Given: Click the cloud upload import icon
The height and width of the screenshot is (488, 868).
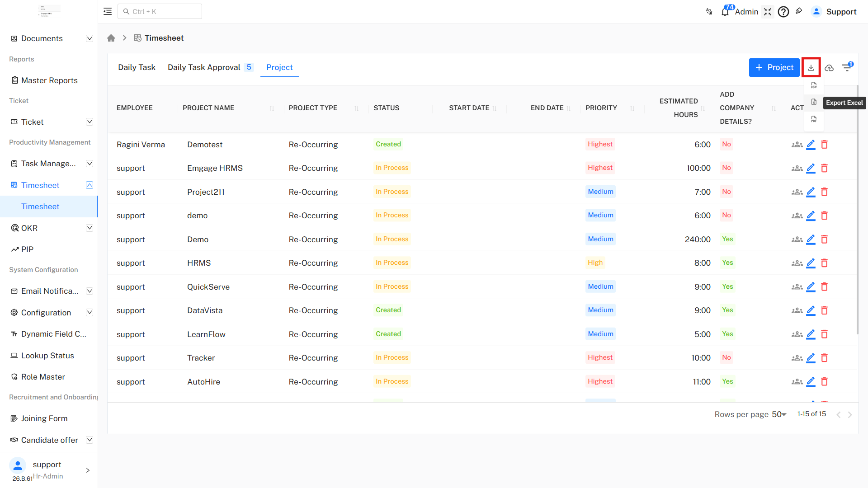Looking at the screenshot, I should 829,68.
